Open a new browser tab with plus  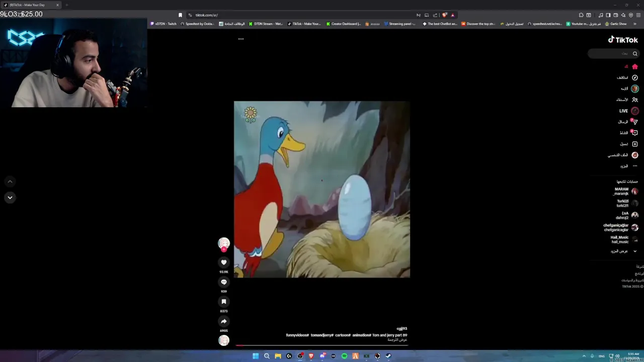[x=66, y=5]
